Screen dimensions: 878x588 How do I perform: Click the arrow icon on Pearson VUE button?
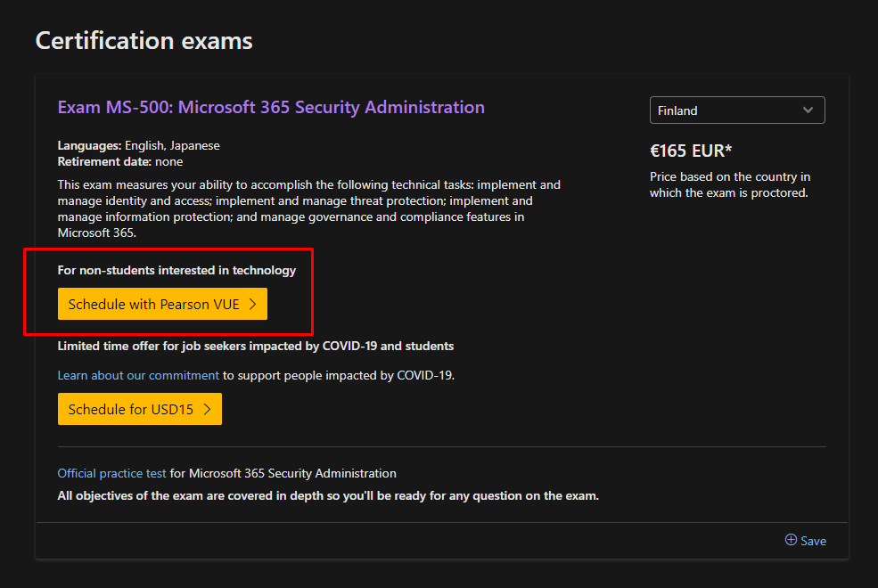(252, 305)
